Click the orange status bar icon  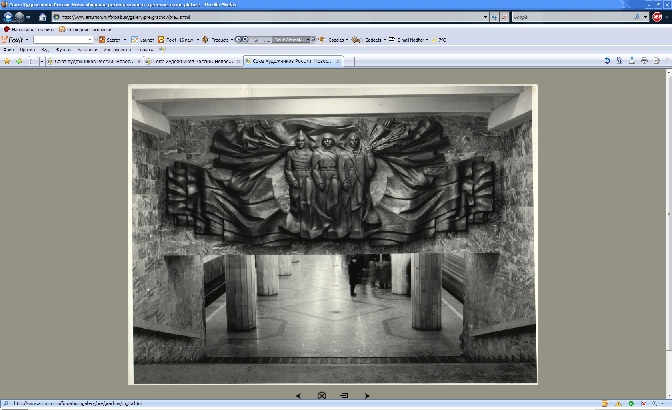click(605, 404)
